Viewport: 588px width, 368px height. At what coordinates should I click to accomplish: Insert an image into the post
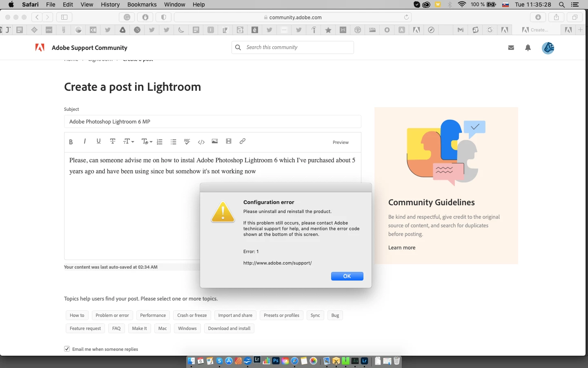215,141
